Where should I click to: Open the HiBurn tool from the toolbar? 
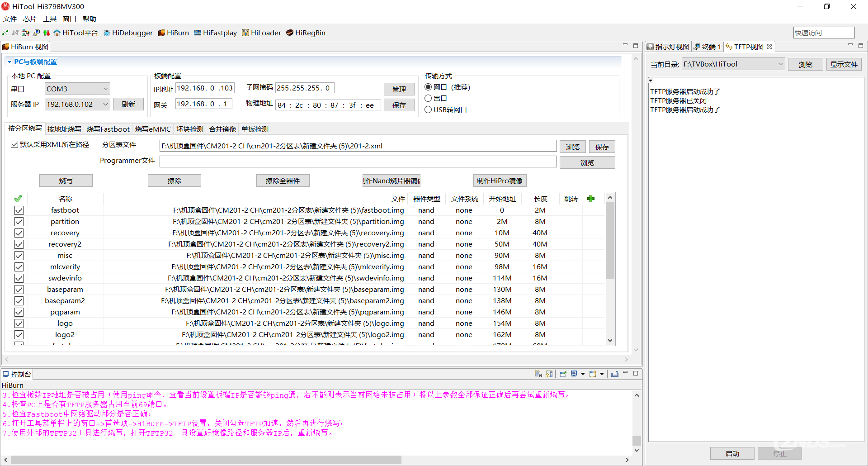pos(173,33)
